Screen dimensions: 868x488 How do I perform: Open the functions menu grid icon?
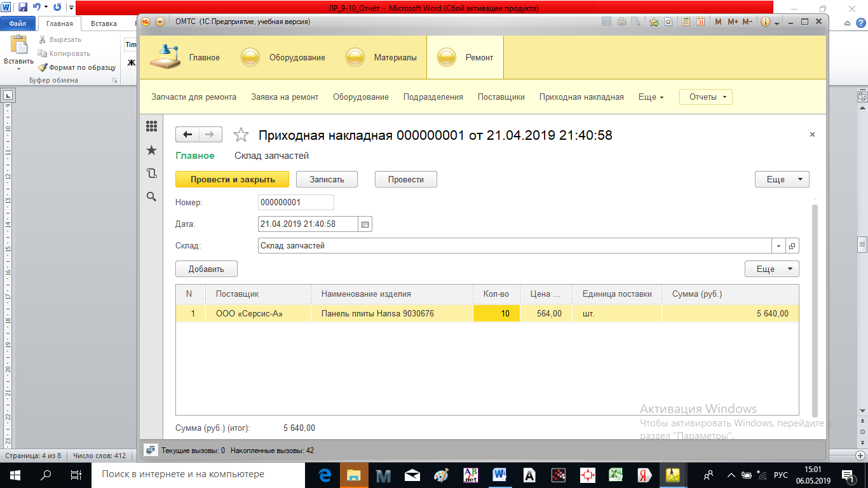pyautogui.click(x=151, y=126)
